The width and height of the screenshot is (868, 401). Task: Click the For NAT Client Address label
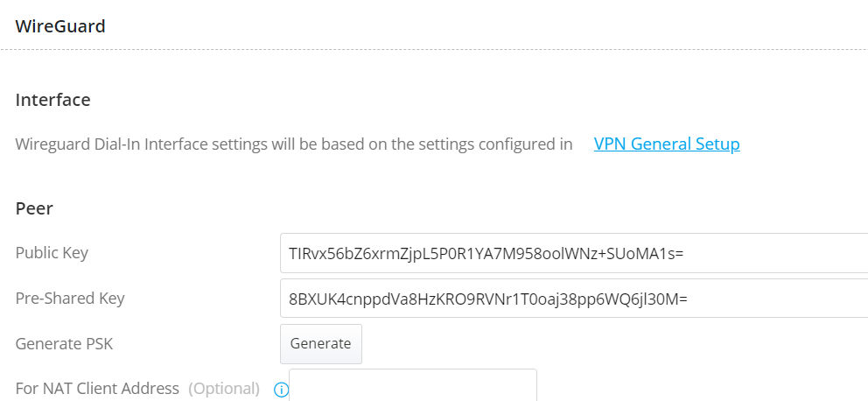(x=97, y=388)
